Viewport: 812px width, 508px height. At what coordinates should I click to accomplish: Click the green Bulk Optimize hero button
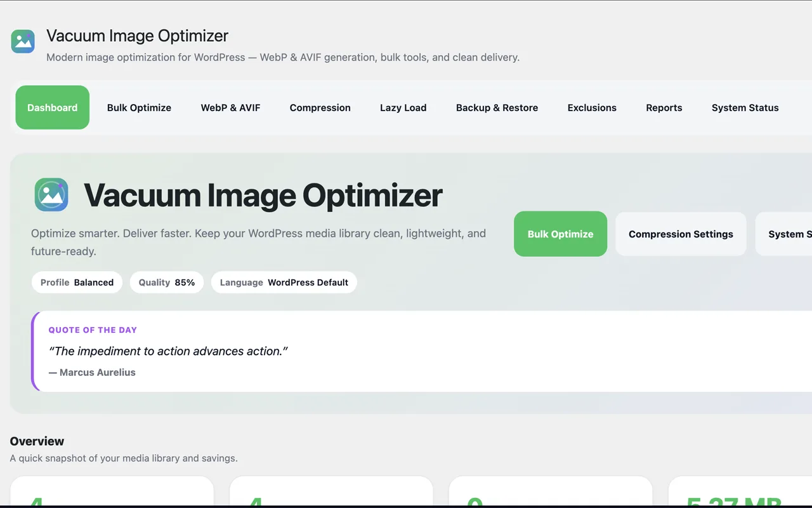(561, 234)
